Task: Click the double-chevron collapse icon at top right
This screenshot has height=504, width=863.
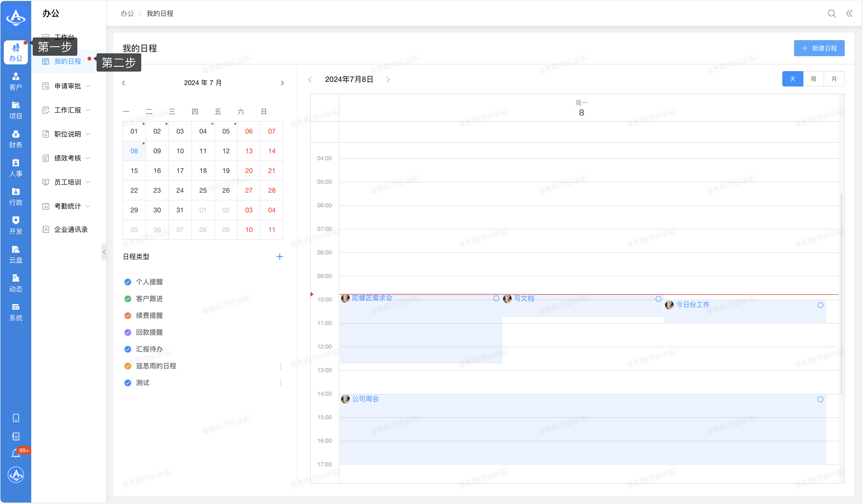Action: [x=849, y=14]
